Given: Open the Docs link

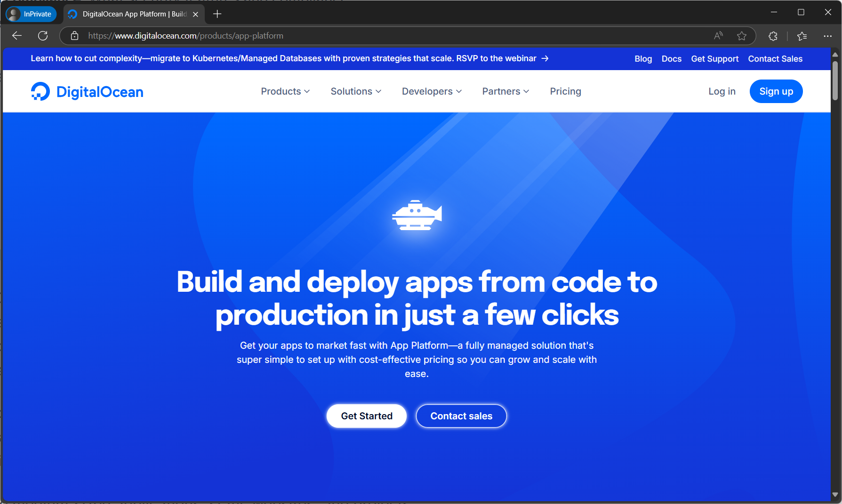Looking at the screenshot, I should [671, 59].
